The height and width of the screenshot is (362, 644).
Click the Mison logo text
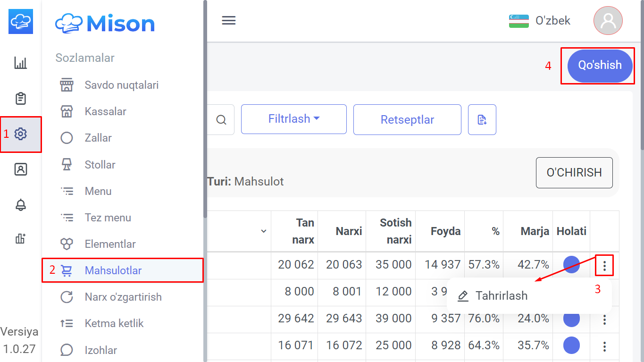[121, 24]
